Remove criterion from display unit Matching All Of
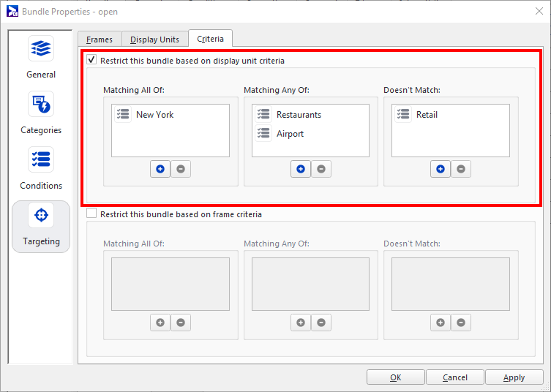This screenshot has height=392, width=551. pyautogui.click(x=180, y=169)
